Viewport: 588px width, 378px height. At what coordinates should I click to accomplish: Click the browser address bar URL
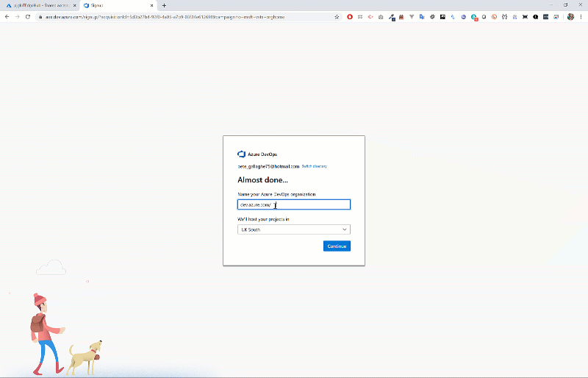coord(165,17)
